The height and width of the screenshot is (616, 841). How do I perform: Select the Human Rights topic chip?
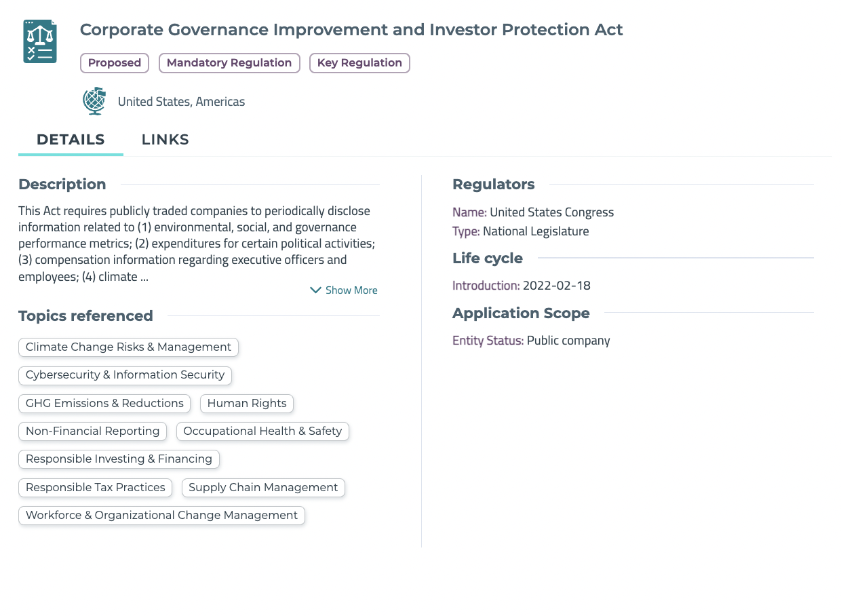tap(247, 404)
